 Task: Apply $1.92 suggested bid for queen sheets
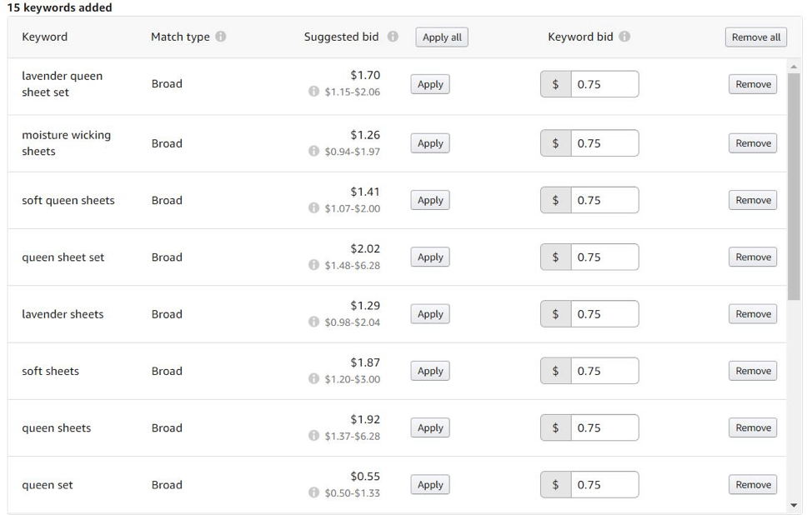(430, 428)
